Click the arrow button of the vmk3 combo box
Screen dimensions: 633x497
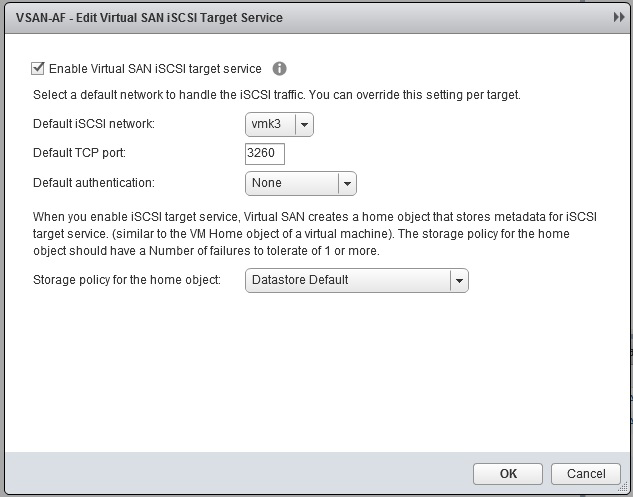pos(304,124)
